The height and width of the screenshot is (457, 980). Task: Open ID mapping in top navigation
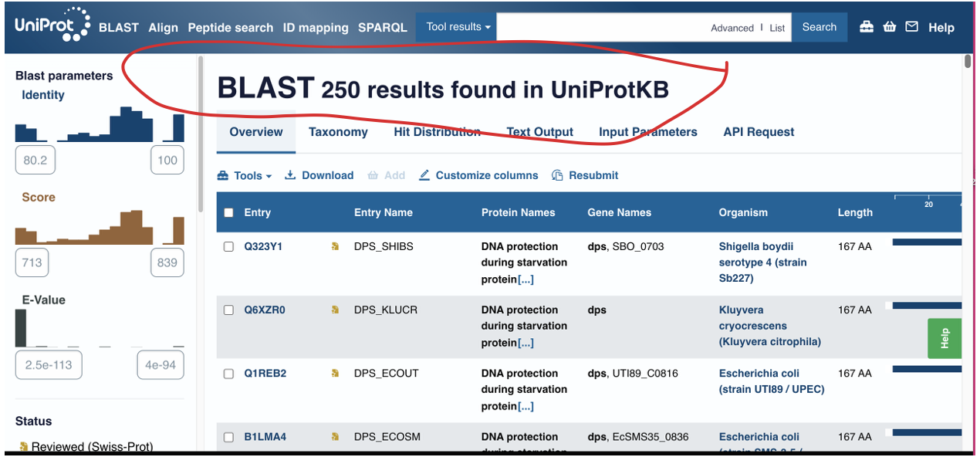pyautogui.click(x=316, y=28)
